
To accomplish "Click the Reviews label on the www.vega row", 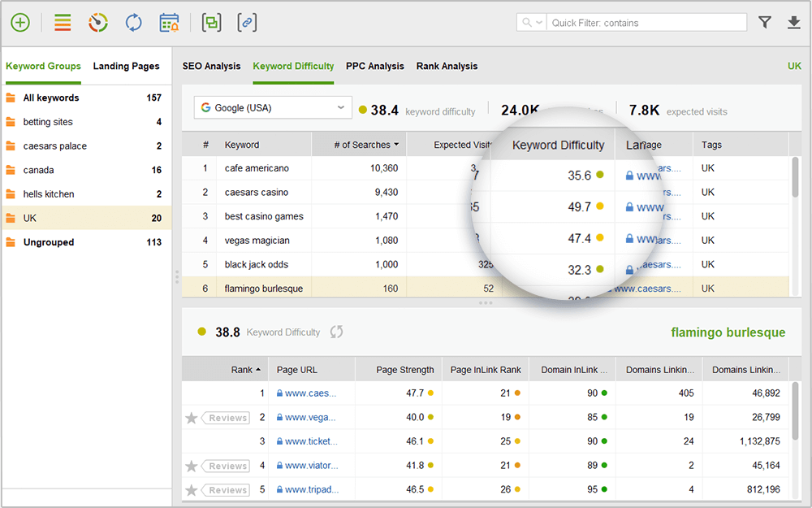I will coord(226,417).
